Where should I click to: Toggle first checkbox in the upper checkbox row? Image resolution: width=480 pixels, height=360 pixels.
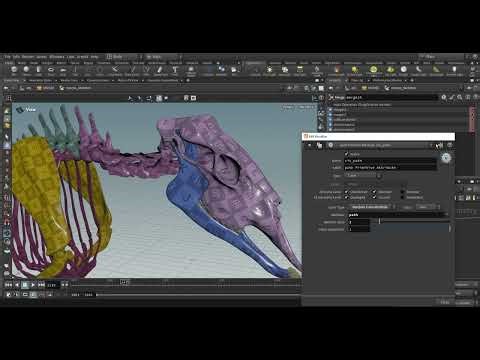(346, 192)
